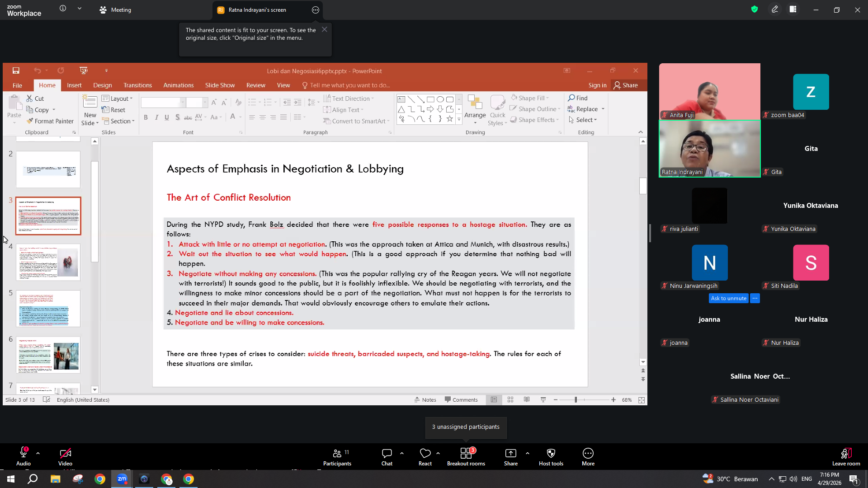868x488 pixels.
Task: Click Replace in the Editing group
Action: click(586, 109)
